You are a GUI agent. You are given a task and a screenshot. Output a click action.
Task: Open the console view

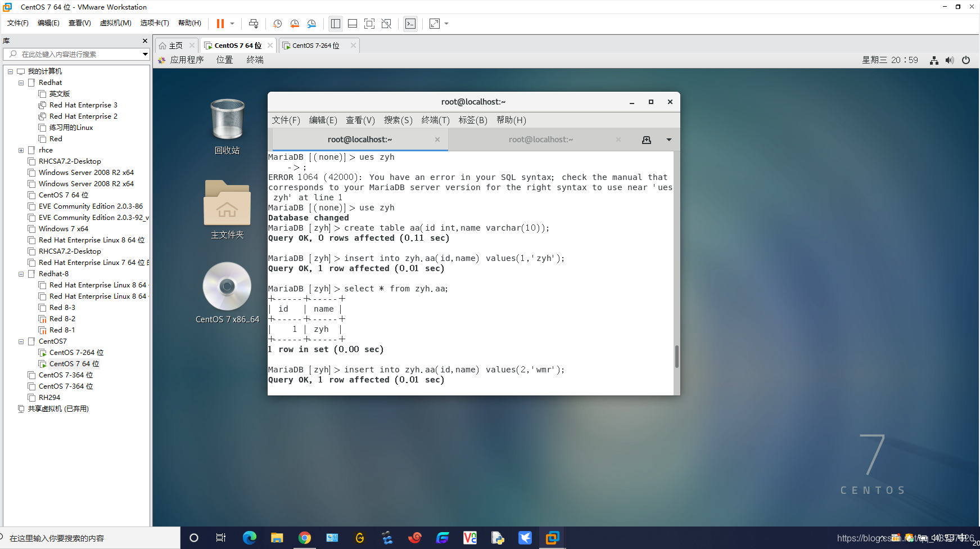(x=410, y=24)
